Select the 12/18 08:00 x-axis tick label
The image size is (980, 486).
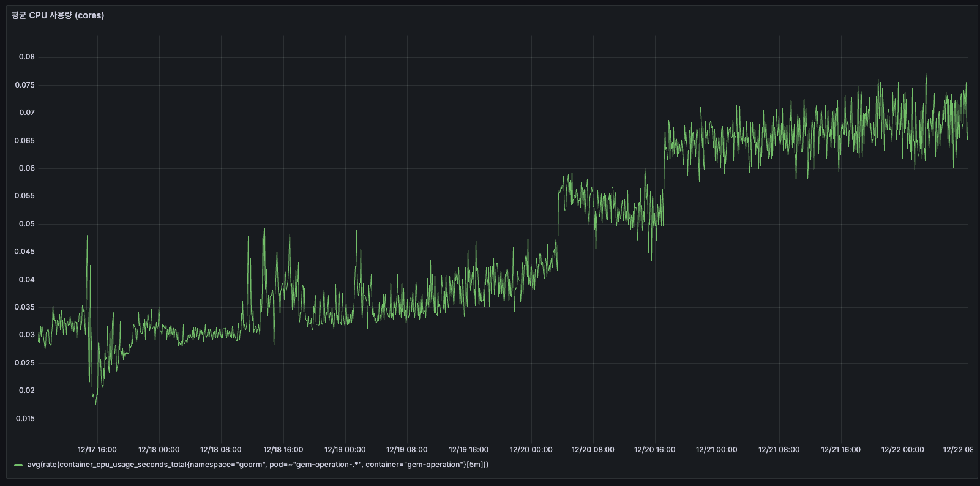pos(221,450)
